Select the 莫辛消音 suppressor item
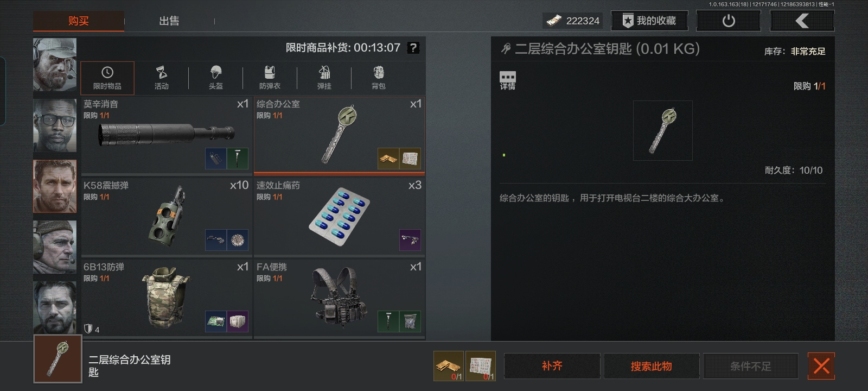 point(167,135)
